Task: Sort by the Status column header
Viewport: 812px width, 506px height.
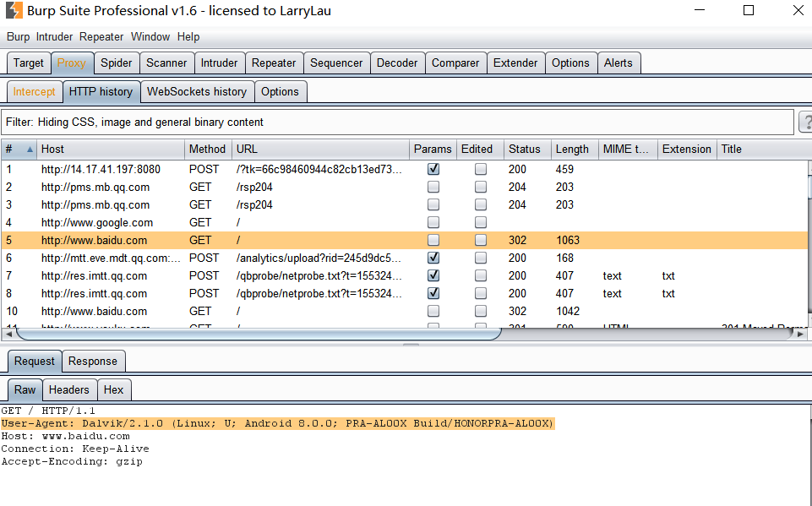Action: tap(527, 150)
